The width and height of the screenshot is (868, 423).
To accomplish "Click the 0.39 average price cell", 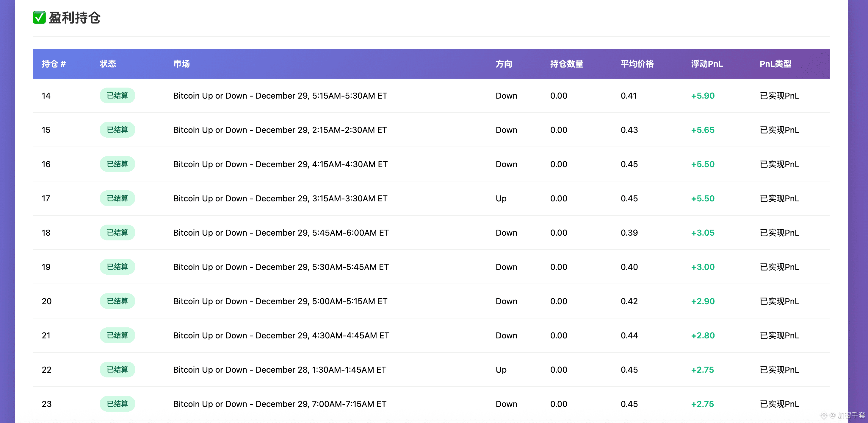I will point(629,233).
